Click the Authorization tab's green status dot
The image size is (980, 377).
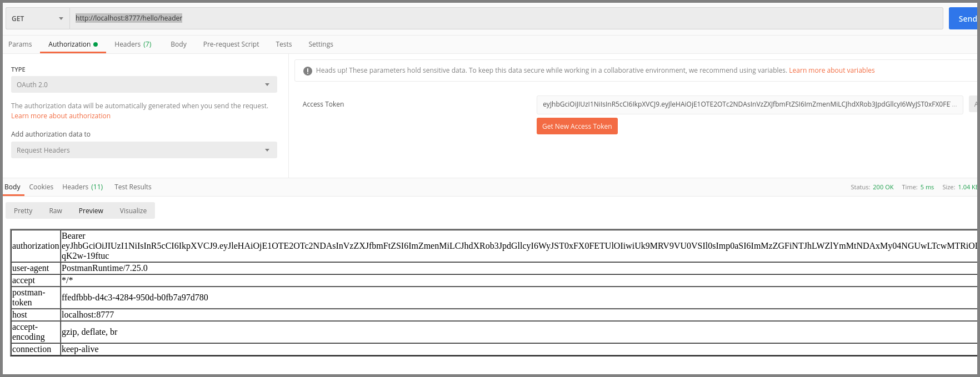click(96, 44)
